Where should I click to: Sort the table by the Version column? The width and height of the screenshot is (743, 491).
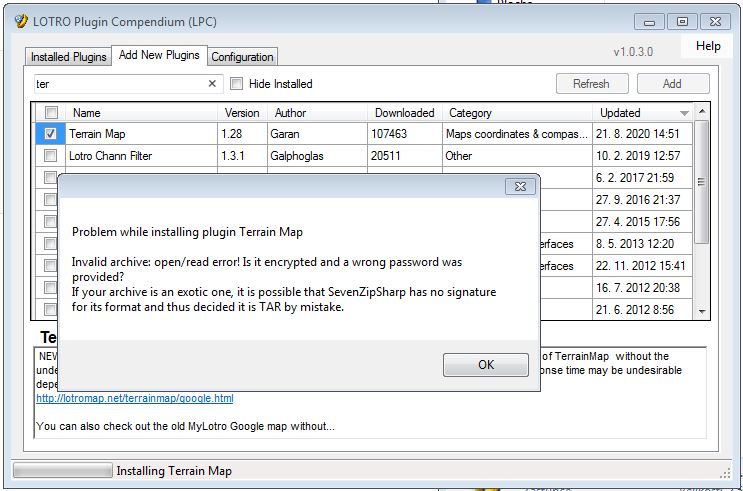(x=242, y=113)
